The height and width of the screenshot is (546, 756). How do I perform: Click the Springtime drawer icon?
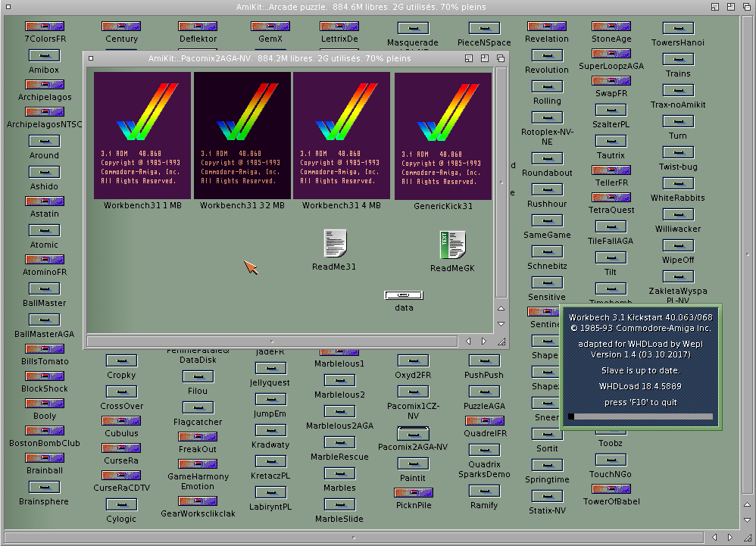(547, 466)
